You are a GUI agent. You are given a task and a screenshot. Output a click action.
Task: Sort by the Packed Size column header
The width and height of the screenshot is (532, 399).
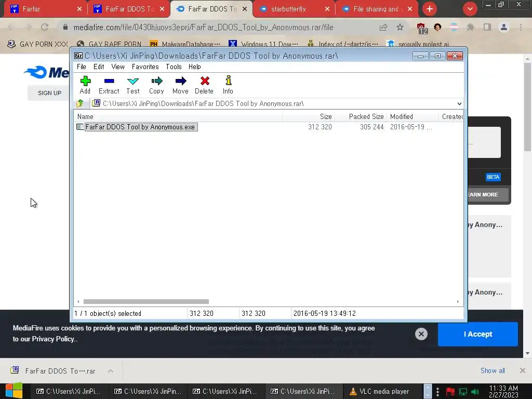coord(361,117)
